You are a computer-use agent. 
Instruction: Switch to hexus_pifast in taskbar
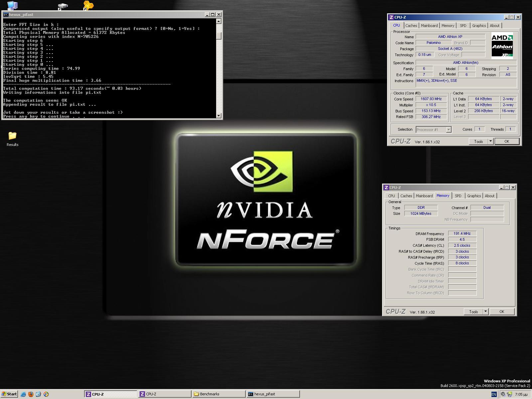[273, 394]
